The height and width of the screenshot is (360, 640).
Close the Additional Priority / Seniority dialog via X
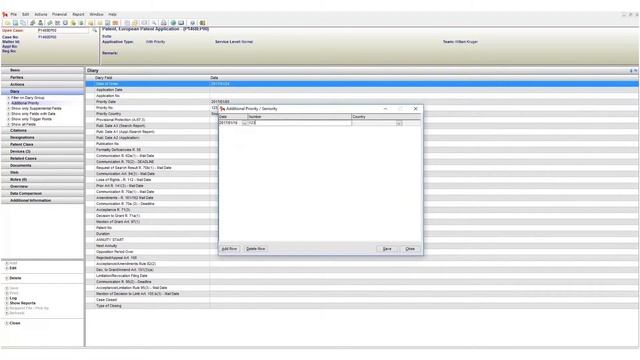pos(416,109)
